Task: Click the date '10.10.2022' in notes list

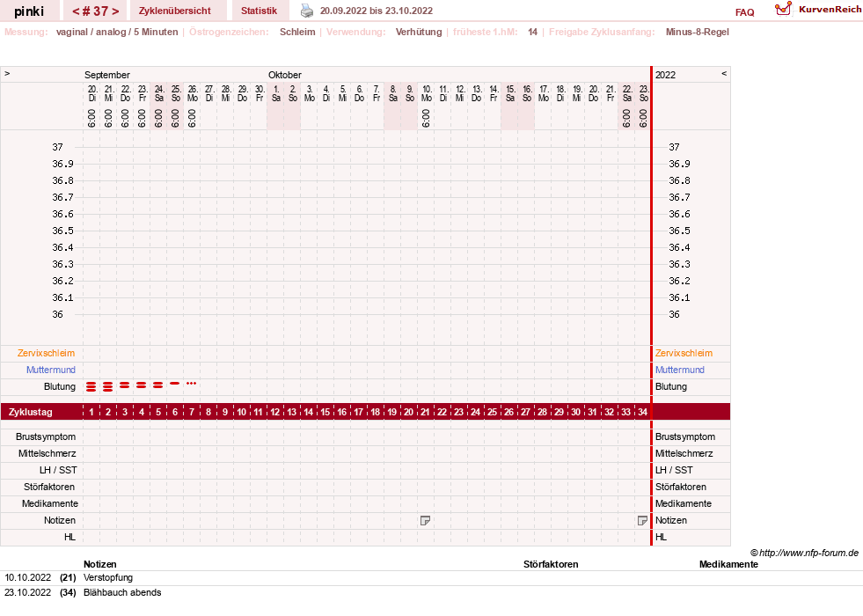Action: pyautogui.click(x=28, y=577)
